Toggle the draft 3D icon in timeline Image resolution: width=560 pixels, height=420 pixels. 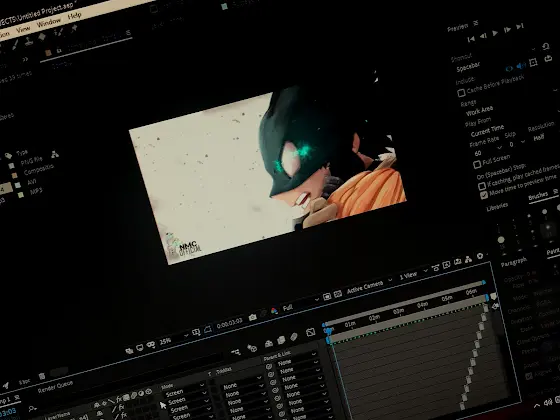pos(252,348)
